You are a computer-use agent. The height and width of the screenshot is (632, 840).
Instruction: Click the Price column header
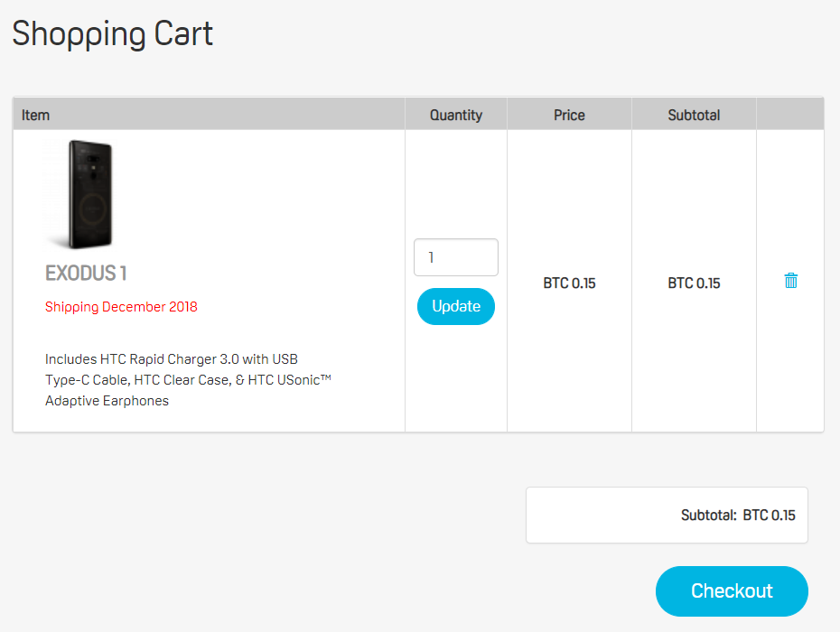569,116
